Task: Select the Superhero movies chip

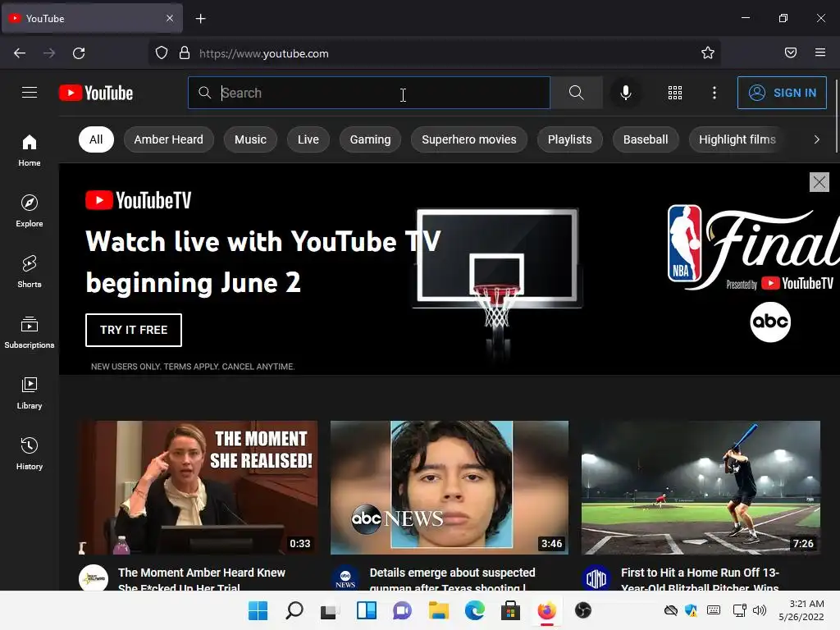Action: tap(468, 139)
